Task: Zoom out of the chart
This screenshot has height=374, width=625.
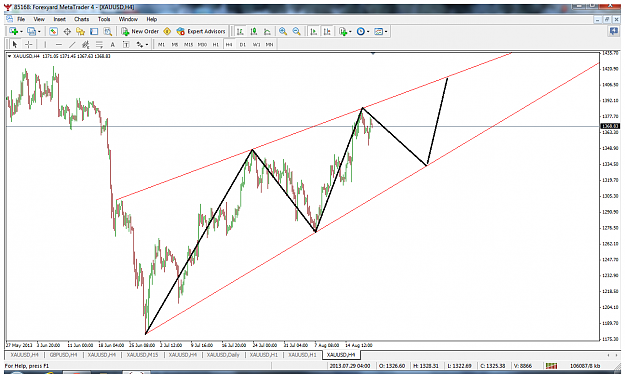Action: coord(297,31)
